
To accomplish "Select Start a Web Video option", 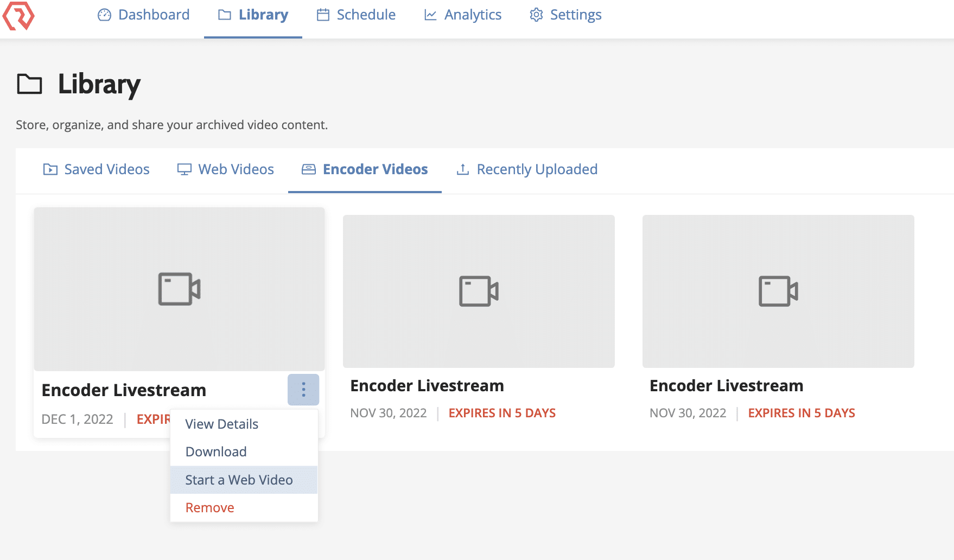I will tap(239, 480).
